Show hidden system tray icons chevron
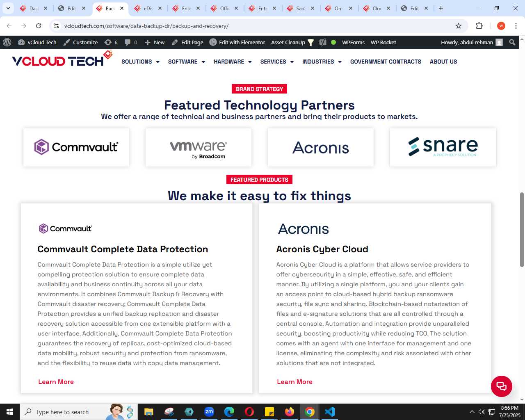Image resolution: width=525 pixels, height=420 pixels. 472,412
